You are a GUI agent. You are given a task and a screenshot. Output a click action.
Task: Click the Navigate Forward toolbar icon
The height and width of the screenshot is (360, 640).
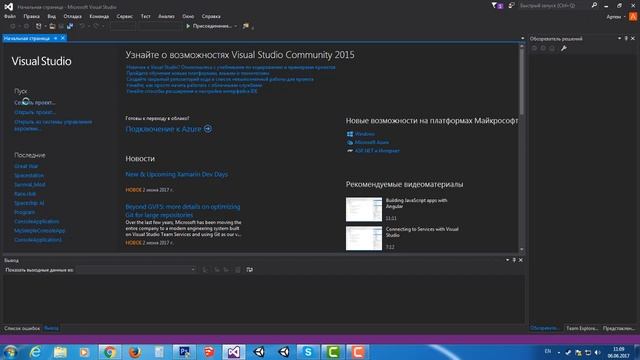[27, 26]
